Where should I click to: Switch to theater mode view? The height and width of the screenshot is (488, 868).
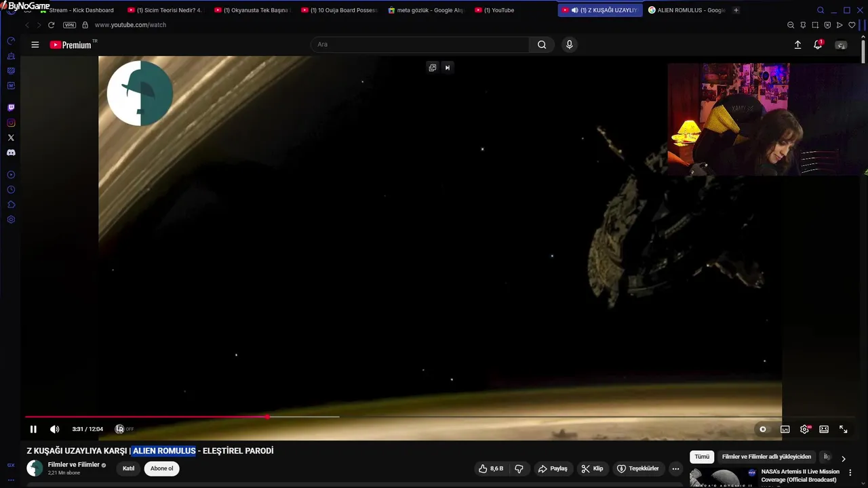(x=824, y=429)
